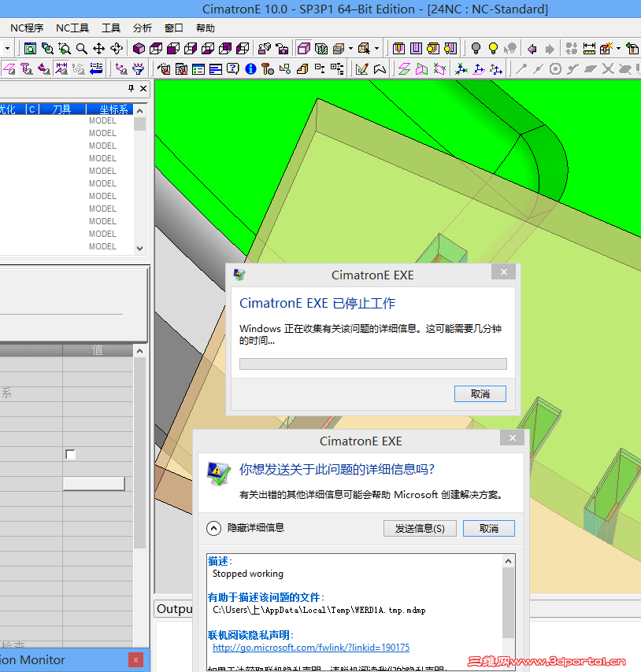Open the ruler measurement tool
Screen dimensions: 641x672
pyautogui.click(x=589, y=49)
